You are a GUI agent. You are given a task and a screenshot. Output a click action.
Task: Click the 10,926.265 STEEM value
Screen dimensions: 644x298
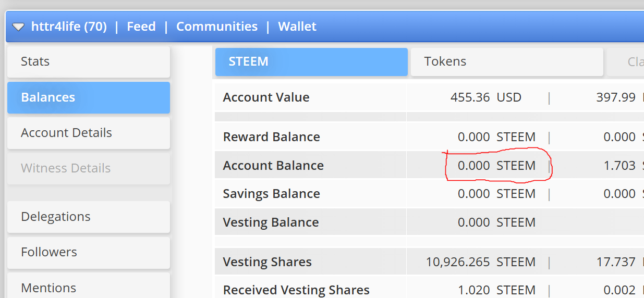[481, 262]
